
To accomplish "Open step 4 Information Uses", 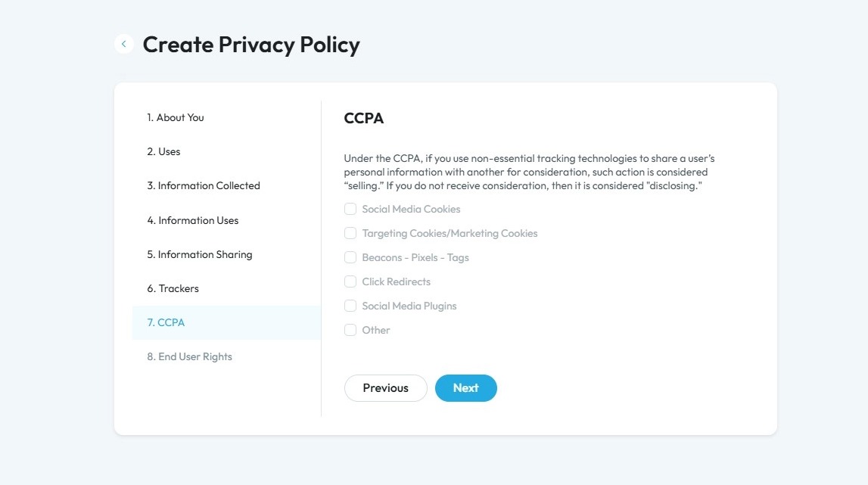I will [226, 220].
